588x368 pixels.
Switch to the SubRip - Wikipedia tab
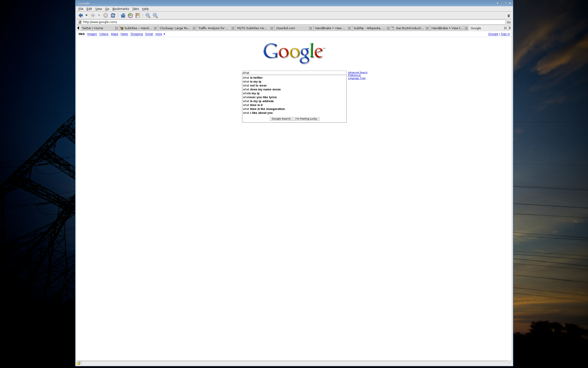[x=369, y=28]
